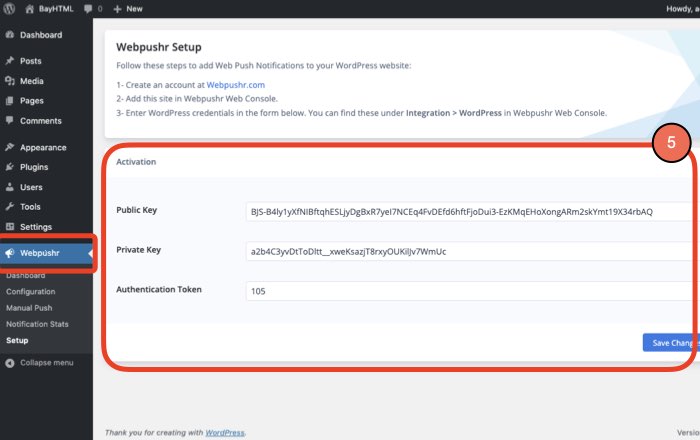Click the Public Key label

click(x=136, y=210)
